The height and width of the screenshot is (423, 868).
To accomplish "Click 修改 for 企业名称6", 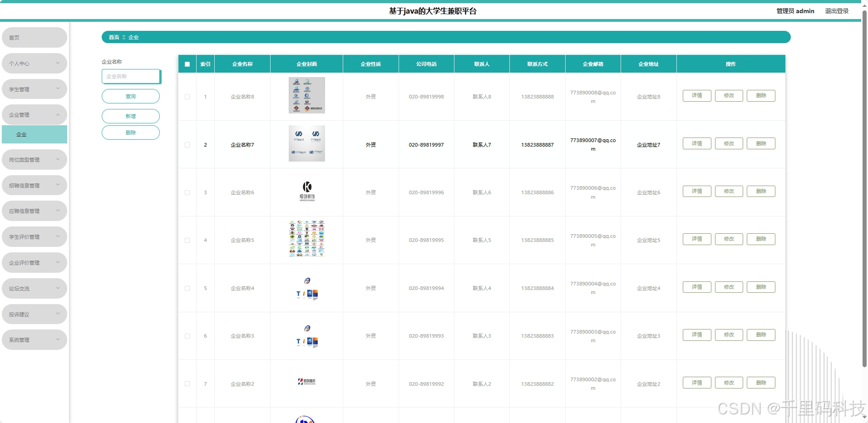I will point(729,191).
